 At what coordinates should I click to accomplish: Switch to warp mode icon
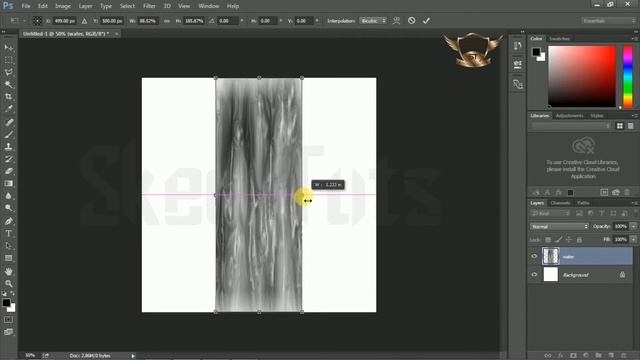396,21
